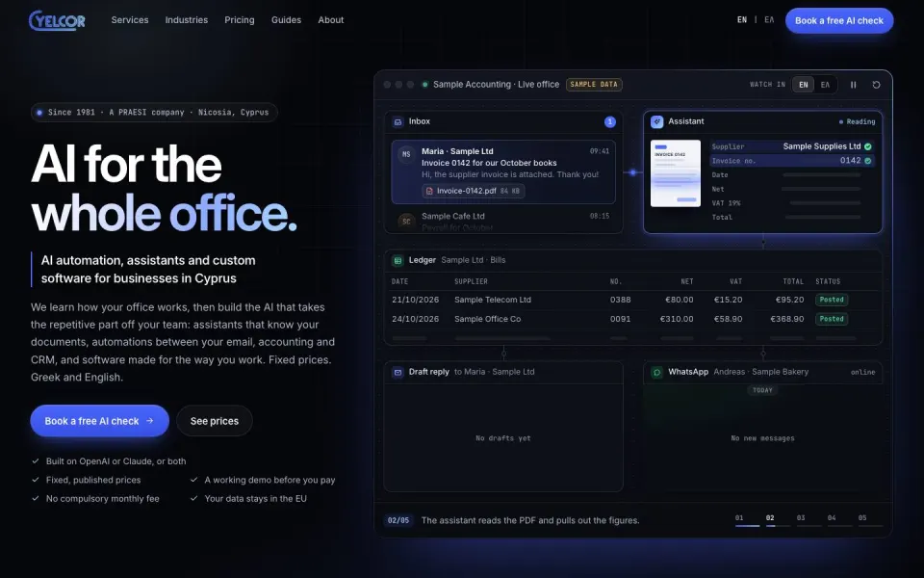Open the Guides nav link

[x=287, y=20]
